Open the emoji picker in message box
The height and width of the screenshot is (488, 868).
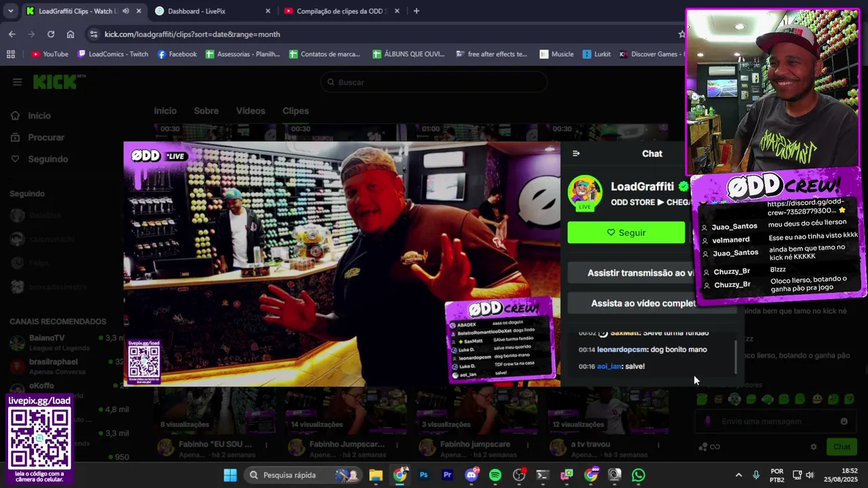(844, 422)
